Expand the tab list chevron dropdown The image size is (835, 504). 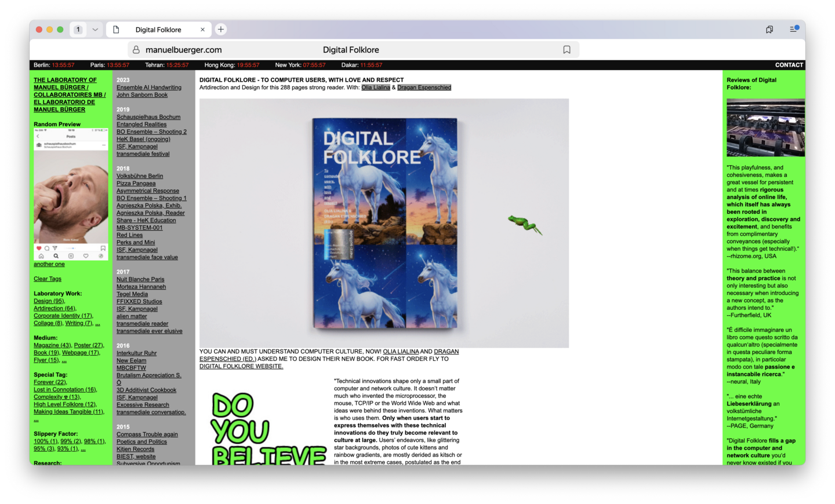(95, 30)
